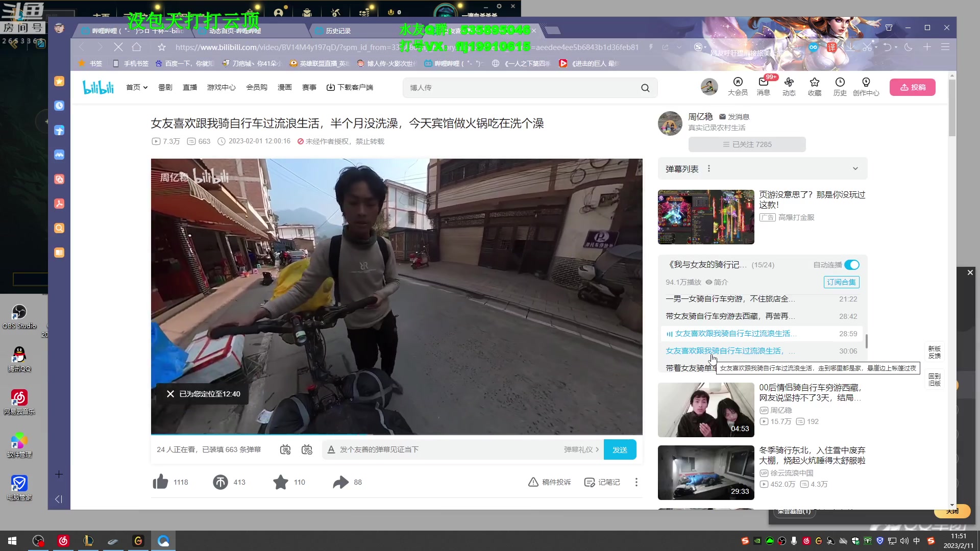Click the 稿件投诉 report icon
Viewport: 980px width, 551px height.
[549, 482]
